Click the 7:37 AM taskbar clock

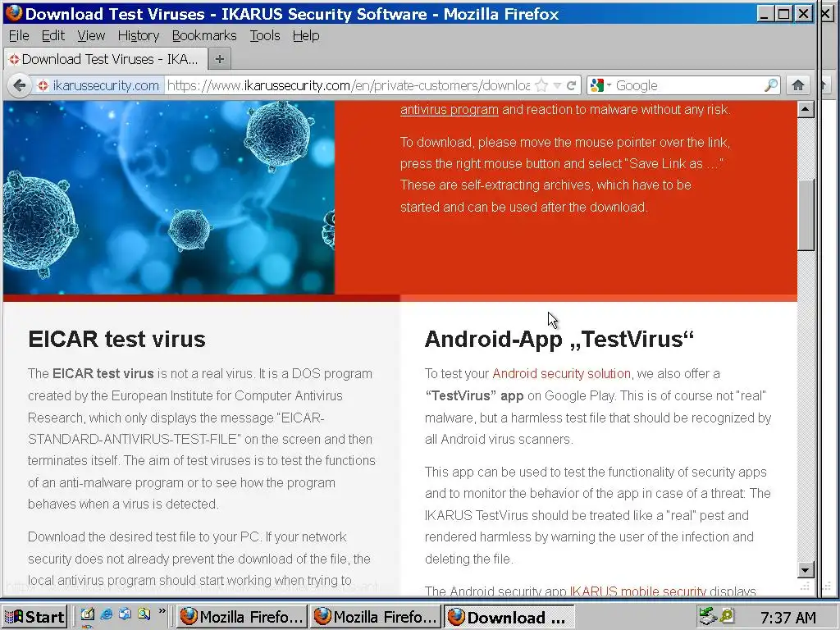[788, 618]
